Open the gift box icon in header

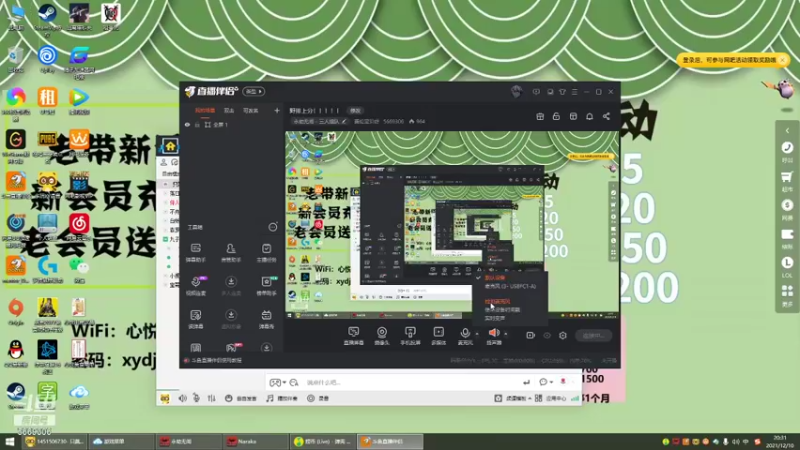click(x=540, y=116)
